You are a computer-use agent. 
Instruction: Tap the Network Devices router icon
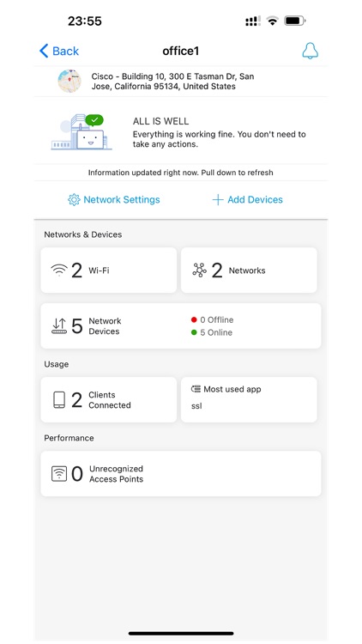(x=59, y=326)
